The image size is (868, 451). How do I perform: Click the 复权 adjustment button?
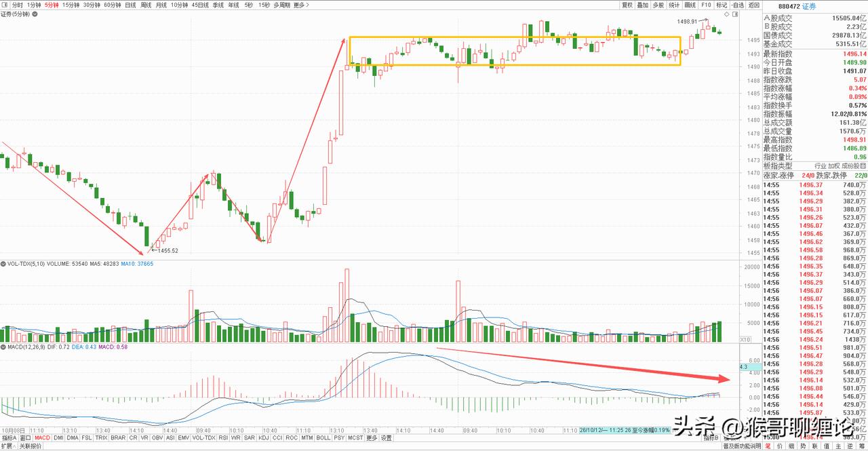pyautogui.click(x=627, y=5)
